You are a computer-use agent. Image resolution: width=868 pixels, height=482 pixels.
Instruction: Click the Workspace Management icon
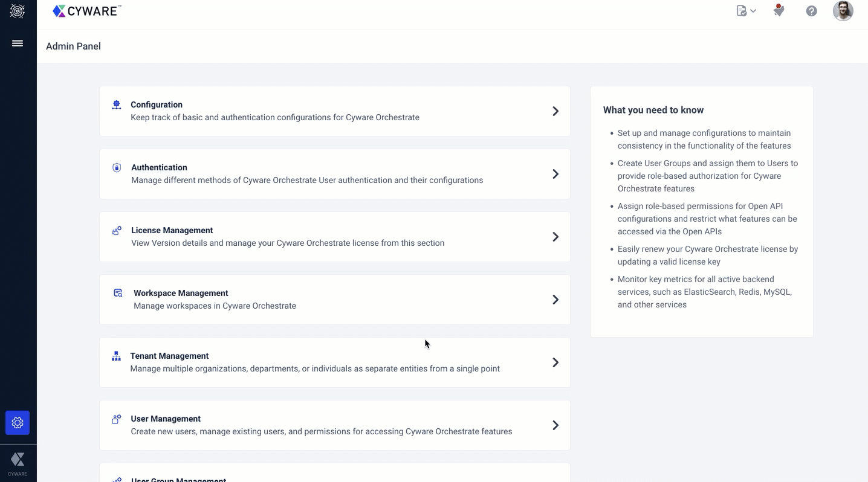[x=118, y=294]
